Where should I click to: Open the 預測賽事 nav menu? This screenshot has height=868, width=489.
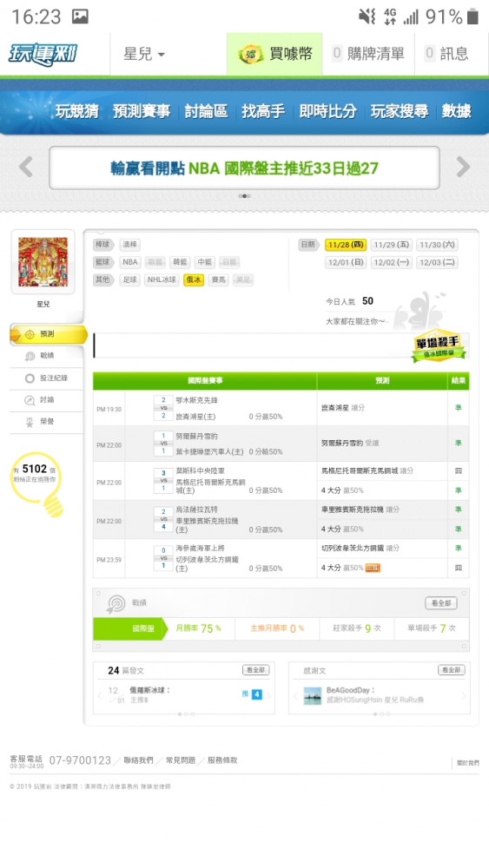point(142,111)
